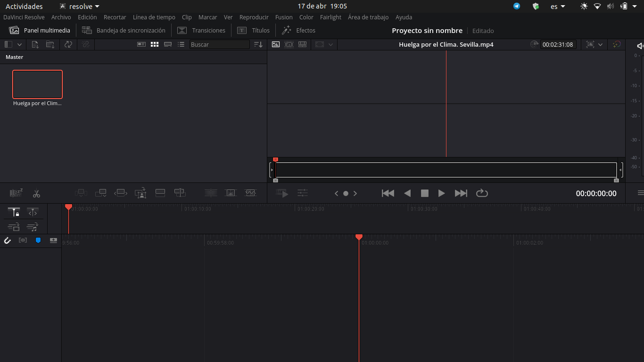Toggle the playback Loop button
The width and height of the screenshot is (644, 362).
pyautogui.click(x=482, y=193)
